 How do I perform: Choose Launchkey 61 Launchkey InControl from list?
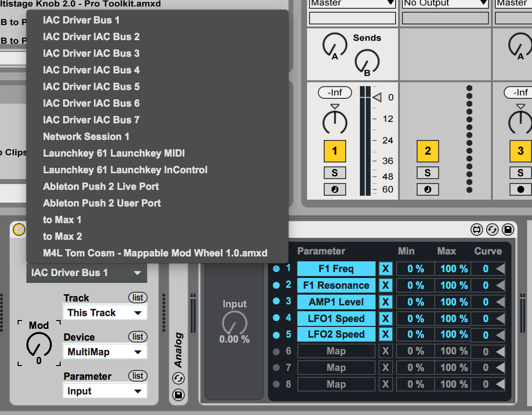[x=125, y=170]
